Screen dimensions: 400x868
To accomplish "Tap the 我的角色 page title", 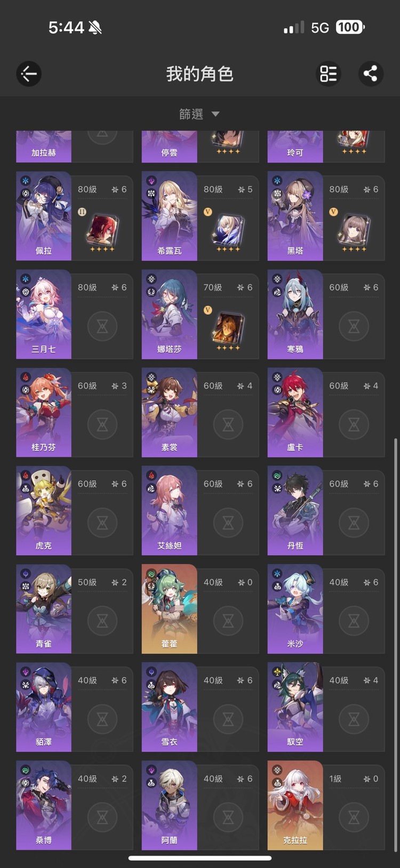I will click(x=199, y=74).
